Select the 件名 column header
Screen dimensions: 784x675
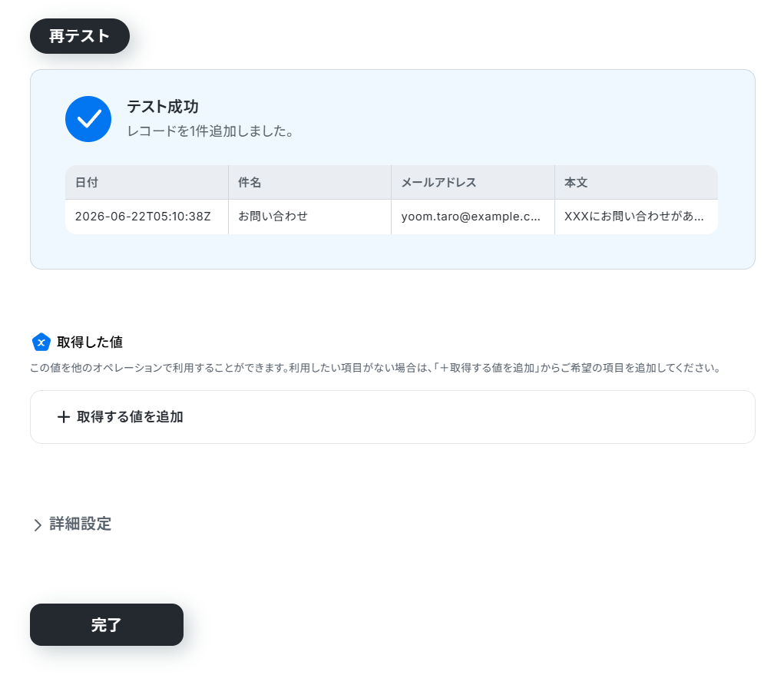click(310, 183)
